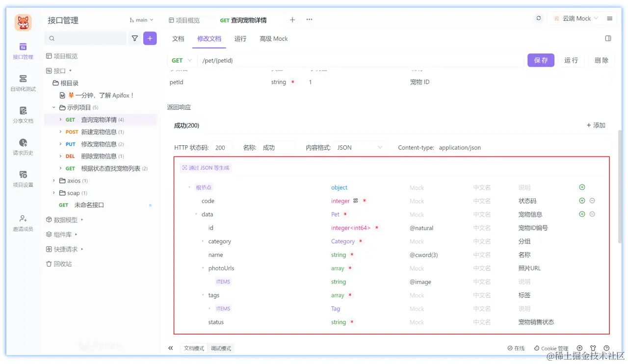The image size is (628, 364).
Task: Open 分享文档 sidebar section
Action: tap(23, 115)
